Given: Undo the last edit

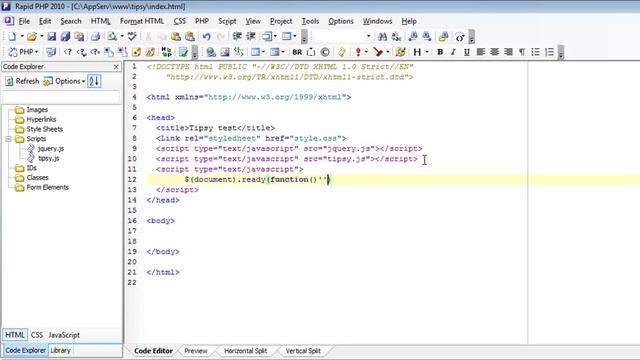Looking at the screenshot, I should [207, 37].
